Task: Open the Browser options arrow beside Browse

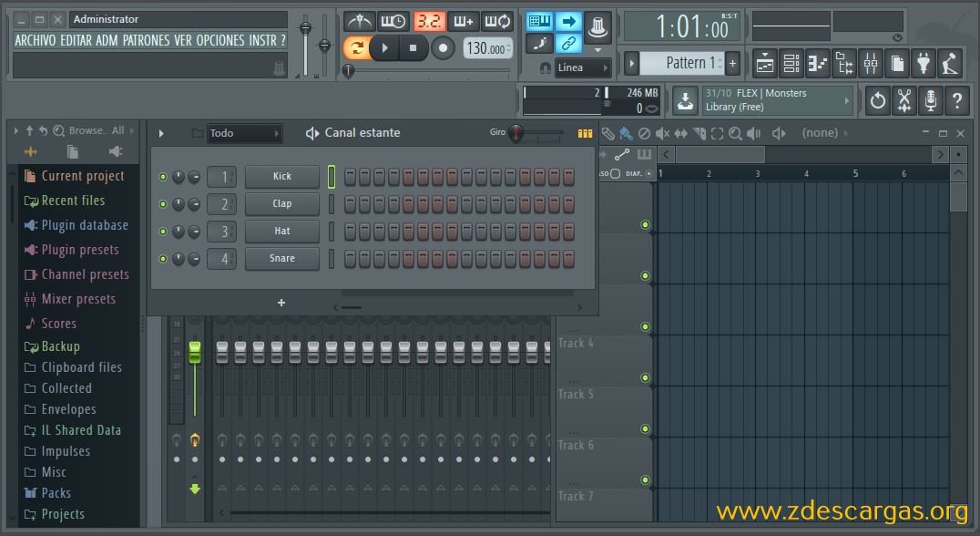Action: click(15, 130)
